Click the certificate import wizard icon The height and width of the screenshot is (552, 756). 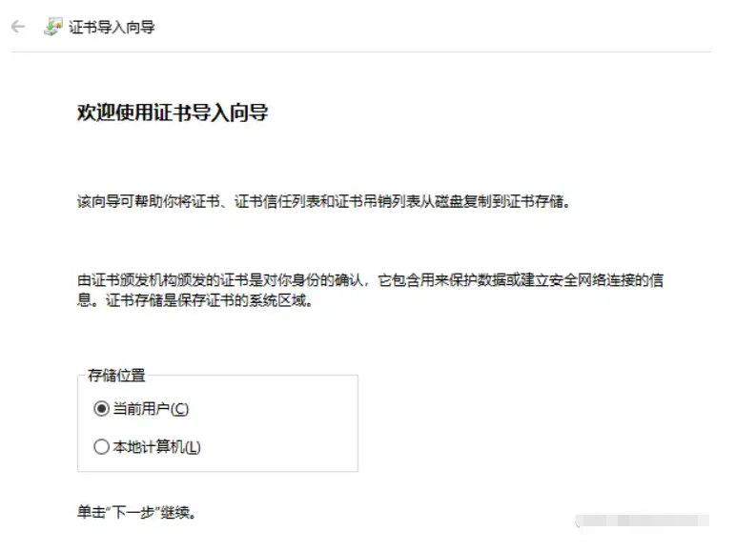pos(53,27)
